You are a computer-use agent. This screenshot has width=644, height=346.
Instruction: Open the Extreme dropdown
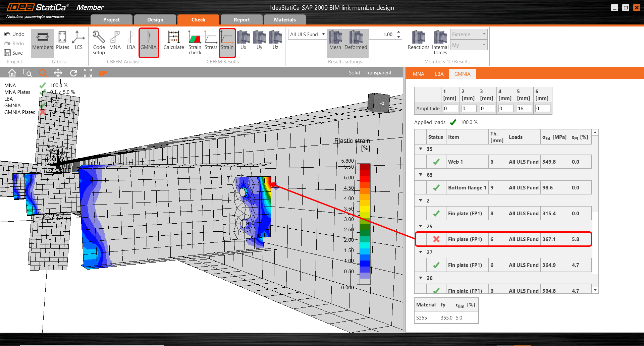click(469, 34)
